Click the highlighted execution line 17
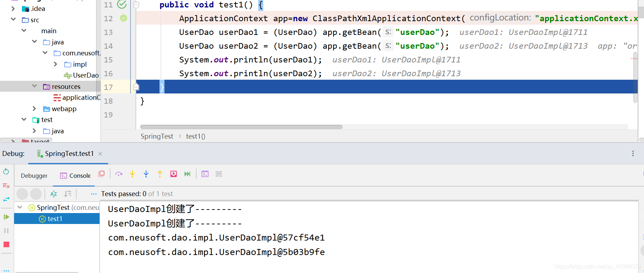 [x=387, y=87]
